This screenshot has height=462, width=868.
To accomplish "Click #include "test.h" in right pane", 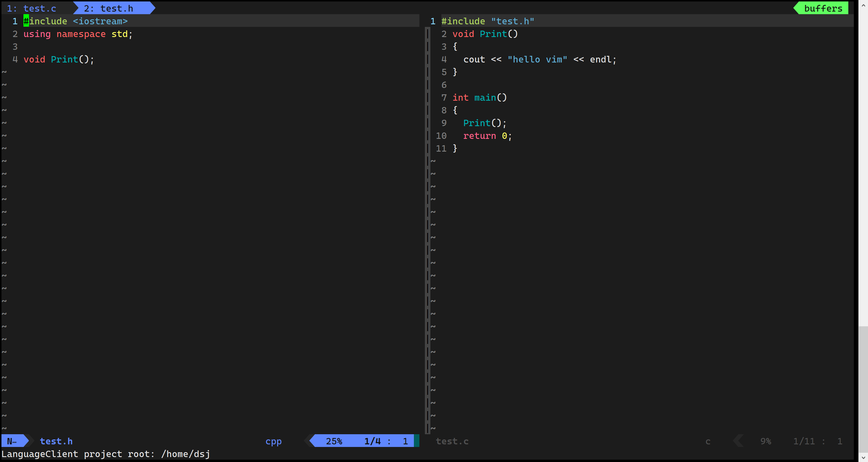I will point(488,21).
